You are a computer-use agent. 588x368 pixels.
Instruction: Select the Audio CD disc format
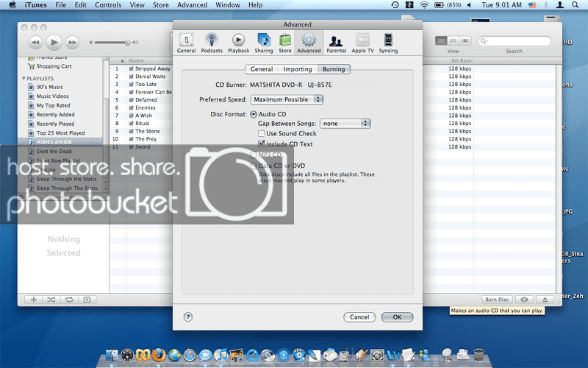254,114
